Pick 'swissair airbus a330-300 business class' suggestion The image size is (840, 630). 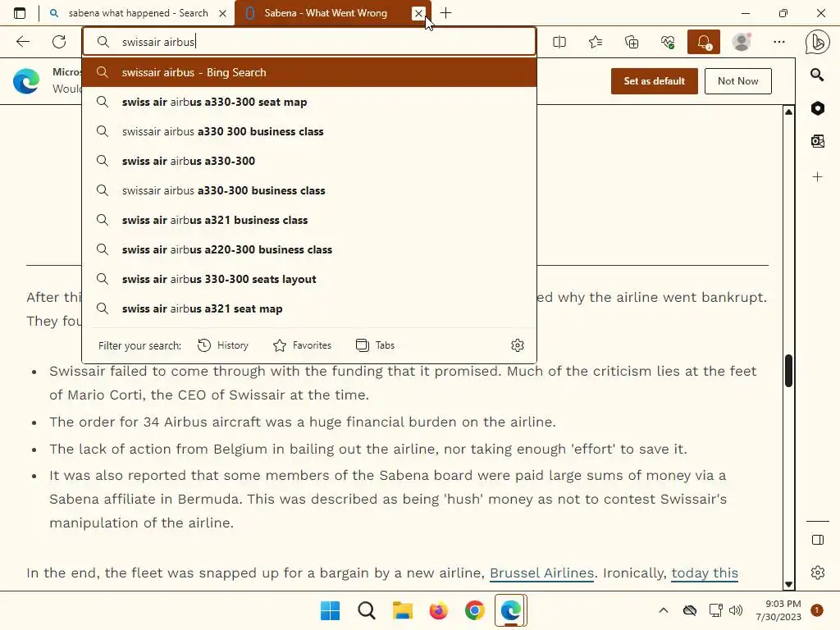click(x=309, y=190)
